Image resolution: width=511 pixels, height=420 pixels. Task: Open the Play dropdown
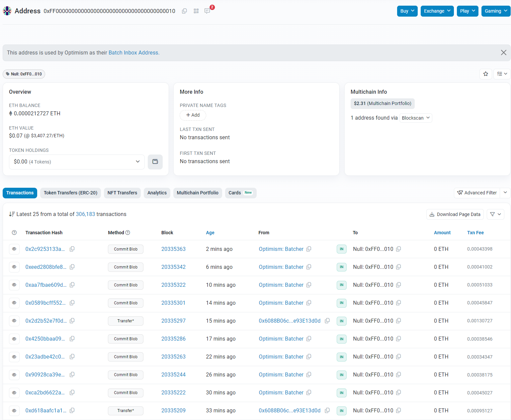tap(468, 11)
